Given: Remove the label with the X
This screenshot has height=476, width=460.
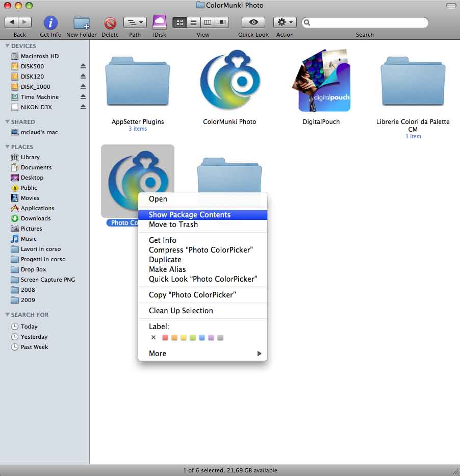Looking at the screenshot, I should coord(154,338).
